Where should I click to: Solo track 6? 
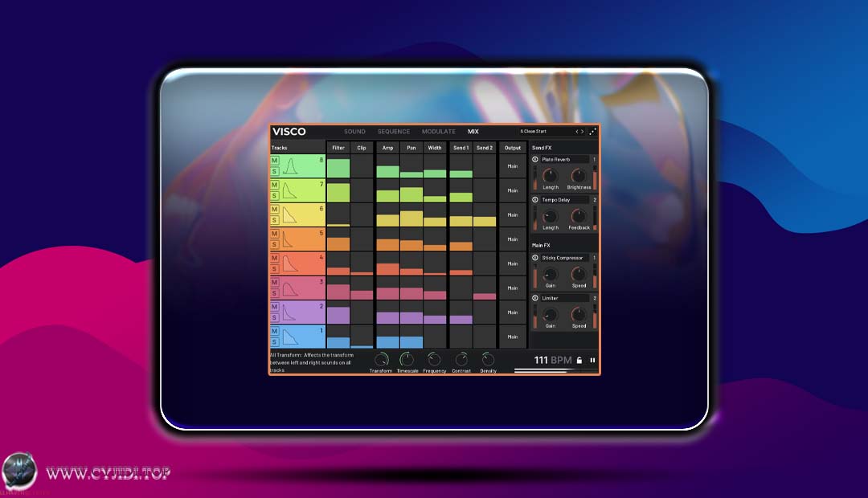[275, 219]
